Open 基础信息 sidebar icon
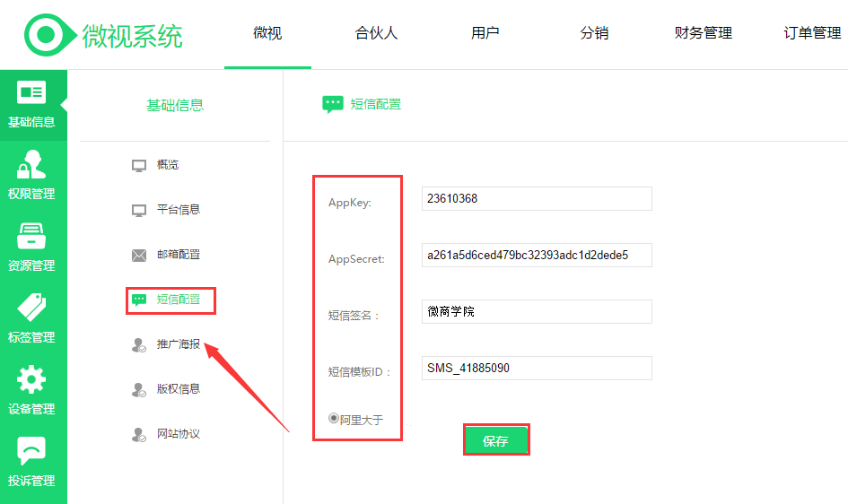 tap(31, 92)
